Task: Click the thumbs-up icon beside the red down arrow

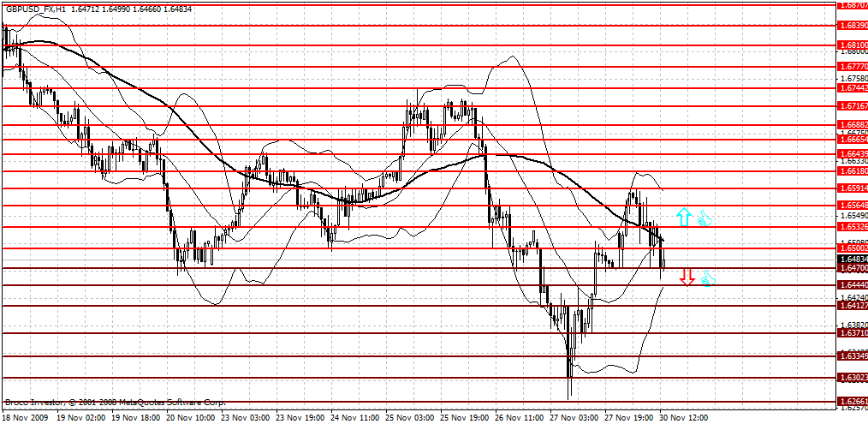Action: [708, 278]
